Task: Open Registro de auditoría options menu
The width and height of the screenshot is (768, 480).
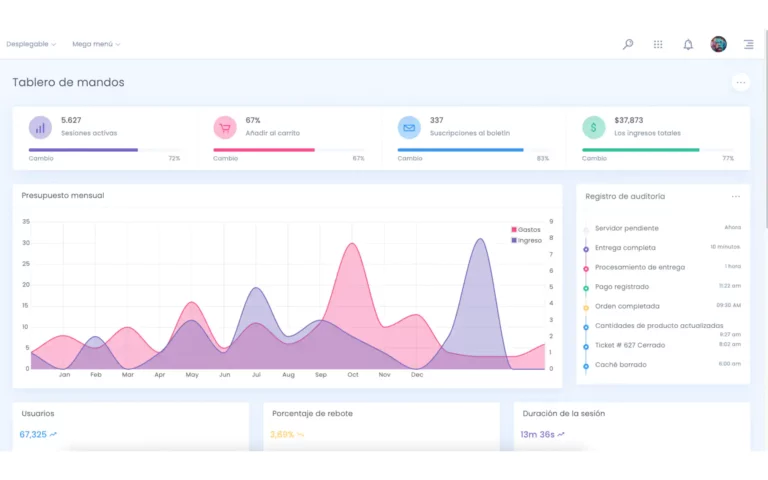Action: [x=736, y=197]
